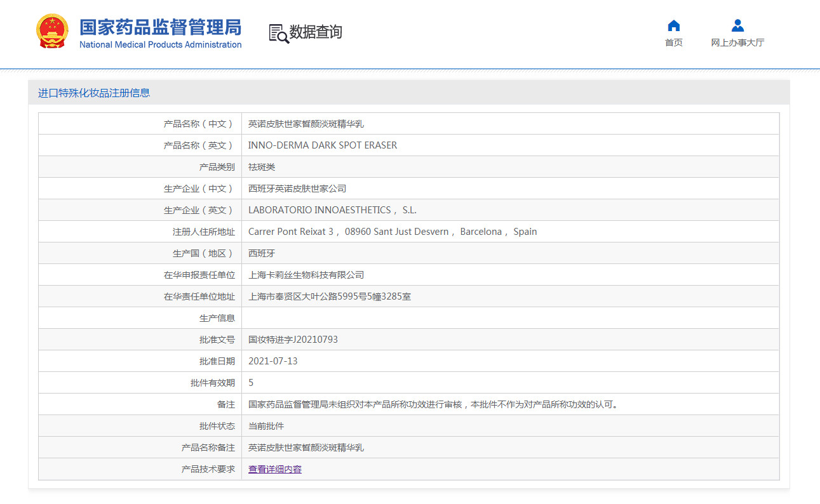Click the INNO-DERMA DARK SPOT ERASER value

point(323,145)
